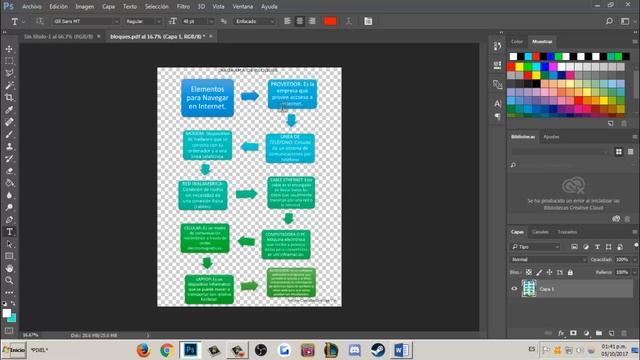Switch to the Ajustes tab
The height and width of the screenshot is (360, 640).
[x=551, y=137]
